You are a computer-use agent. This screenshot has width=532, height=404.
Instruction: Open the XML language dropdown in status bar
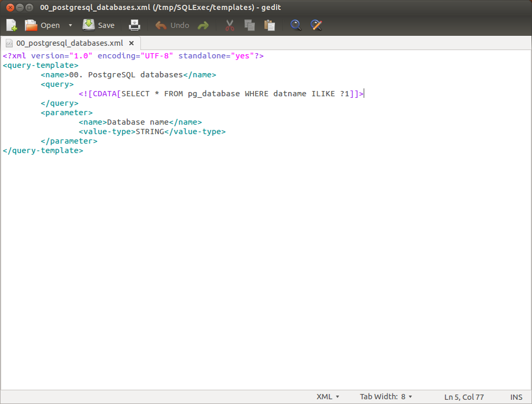click(328, 397)
